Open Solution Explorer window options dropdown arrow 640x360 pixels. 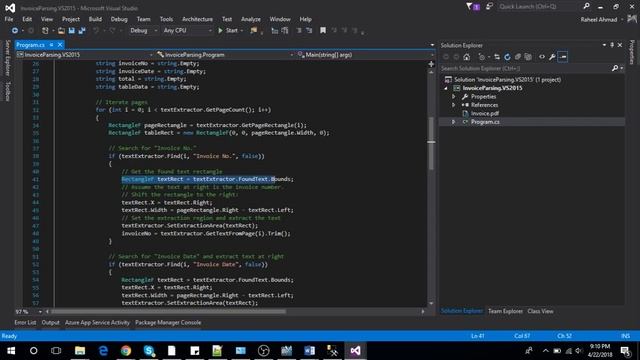(604, 45)
